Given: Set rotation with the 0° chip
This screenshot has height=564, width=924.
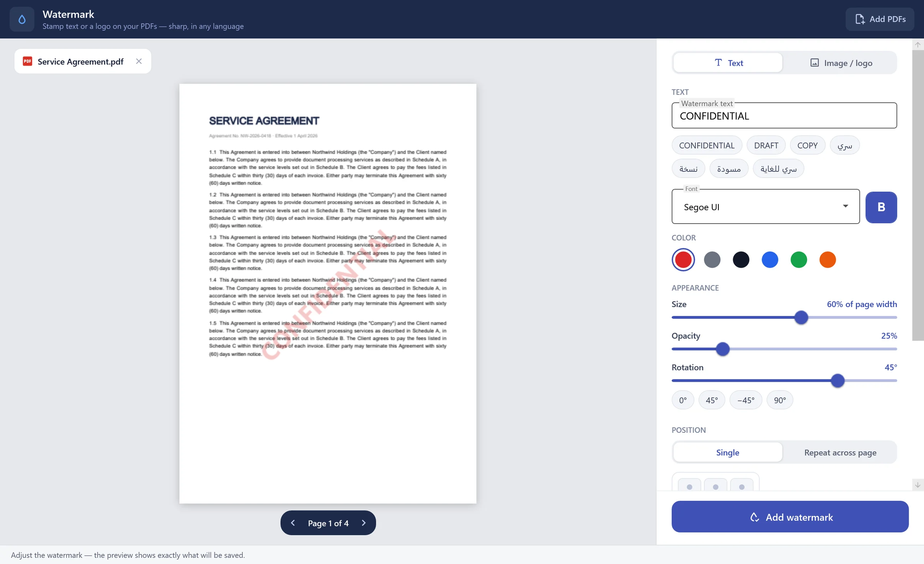Looking at the screenshot, I should coord(683,400).
